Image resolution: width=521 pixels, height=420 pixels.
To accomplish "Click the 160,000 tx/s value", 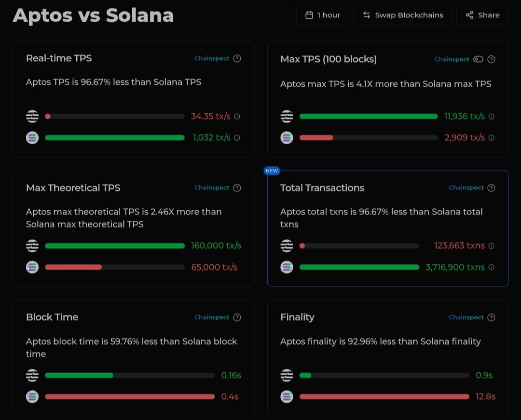I will [x=216, y=246].
